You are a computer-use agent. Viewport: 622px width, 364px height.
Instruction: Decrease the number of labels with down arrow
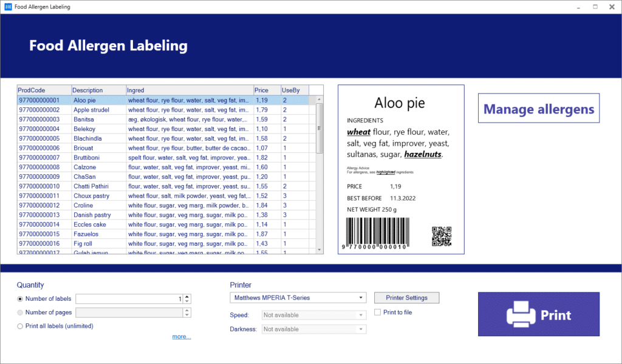click(187, 302)
